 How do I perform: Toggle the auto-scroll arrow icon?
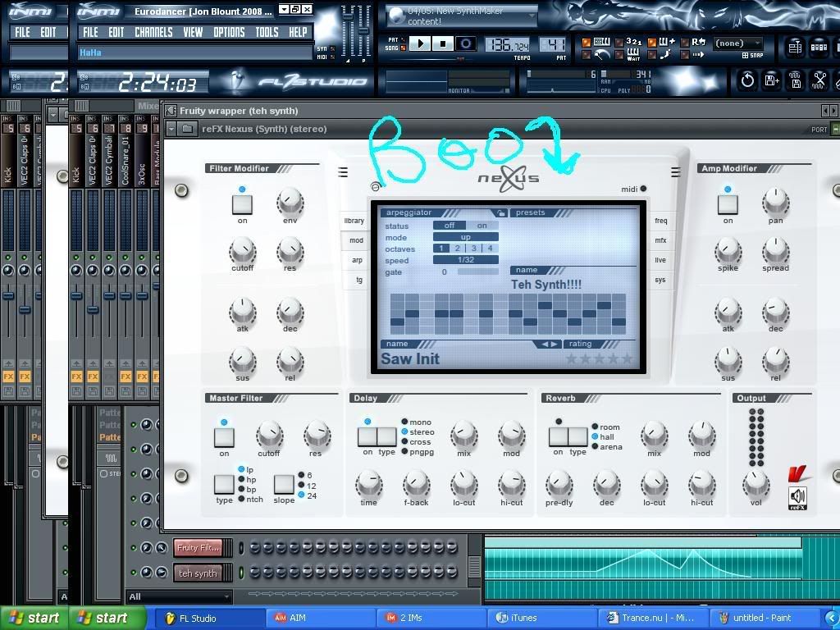click(x=698, y=54)
